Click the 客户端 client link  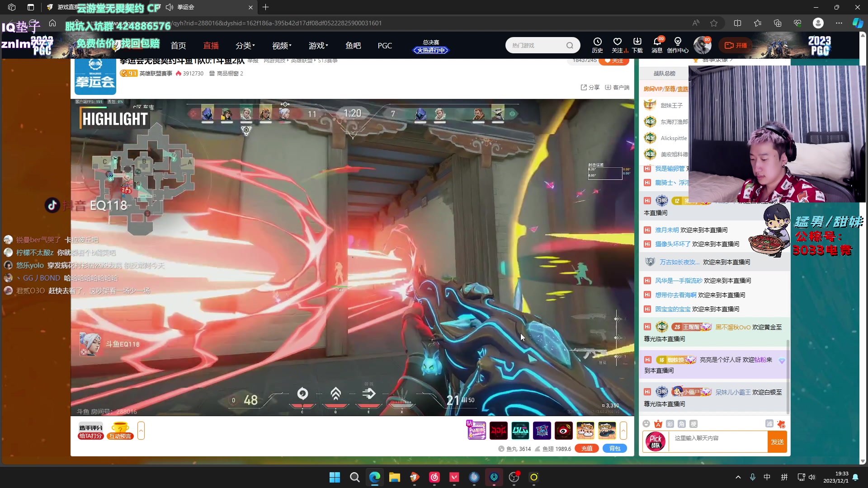(x=617, y=87)
